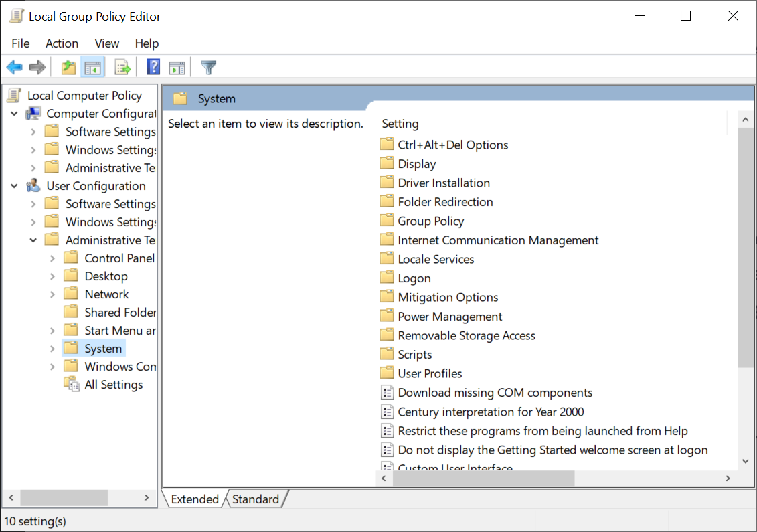This screenshot has width=757, height=532.
Task: Click the settings list vertical scrollbar thumb
Action: click(x=745, y=248)
